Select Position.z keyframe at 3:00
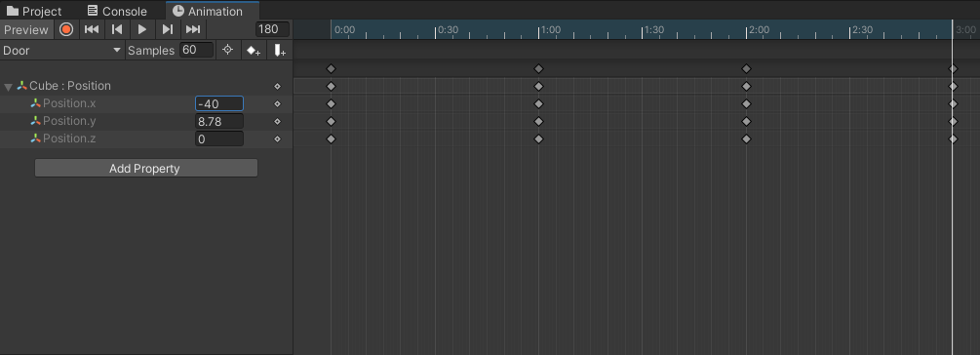980x355 pixels. [953, 138]
